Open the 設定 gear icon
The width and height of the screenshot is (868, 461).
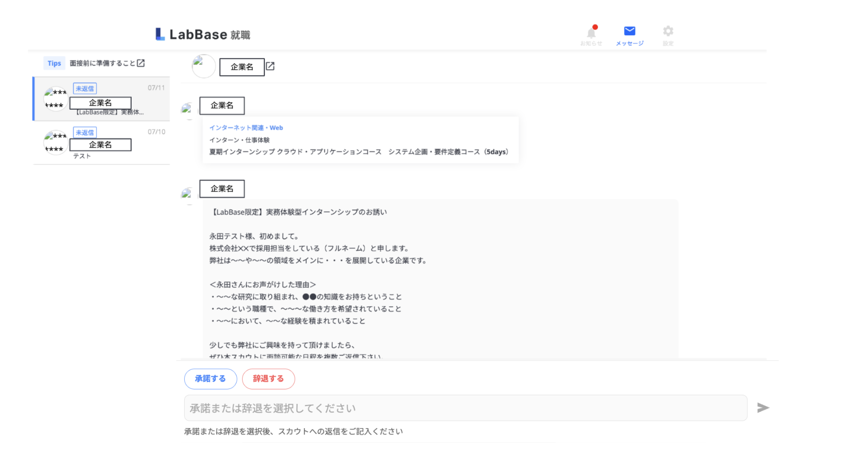667,31
